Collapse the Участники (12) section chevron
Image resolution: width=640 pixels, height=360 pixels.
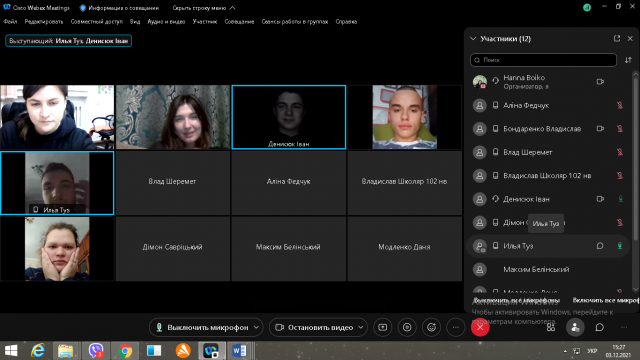coord(473,39)
